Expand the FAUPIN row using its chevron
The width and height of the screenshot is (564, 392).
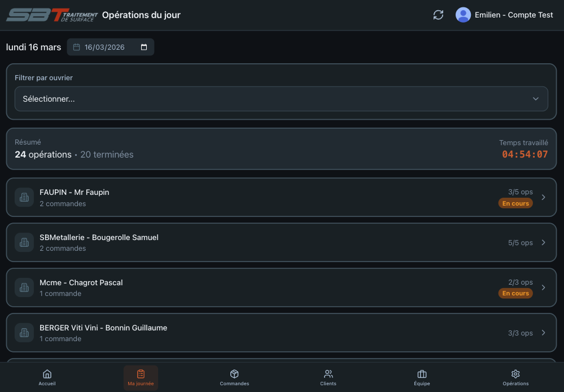pos(543,197)
